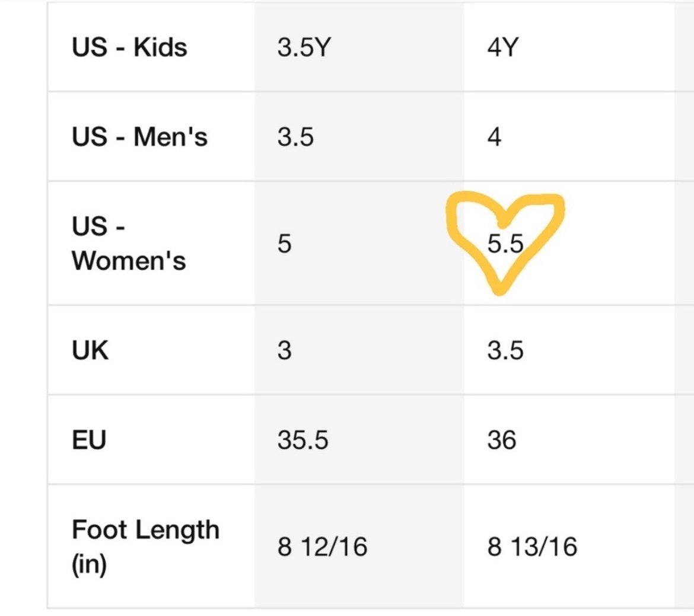
Task: Select the US - Women's row label
Action: (129, 243)
